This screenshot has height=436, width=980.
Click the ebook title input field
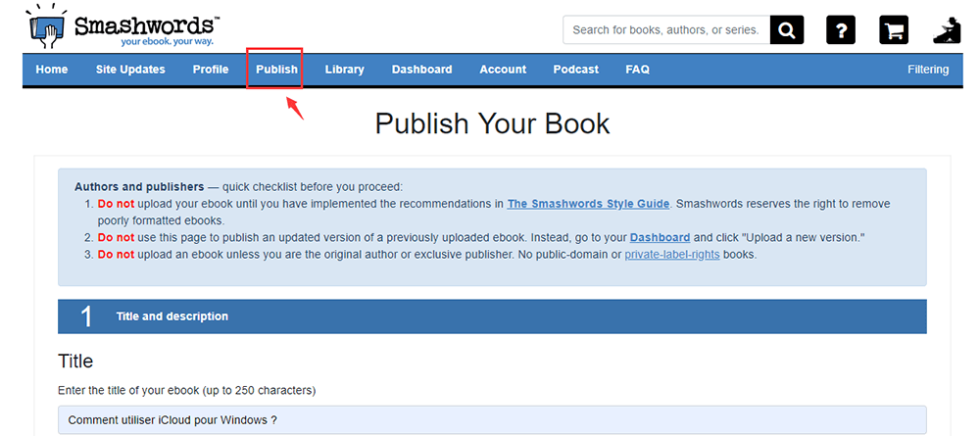(492, 420)
